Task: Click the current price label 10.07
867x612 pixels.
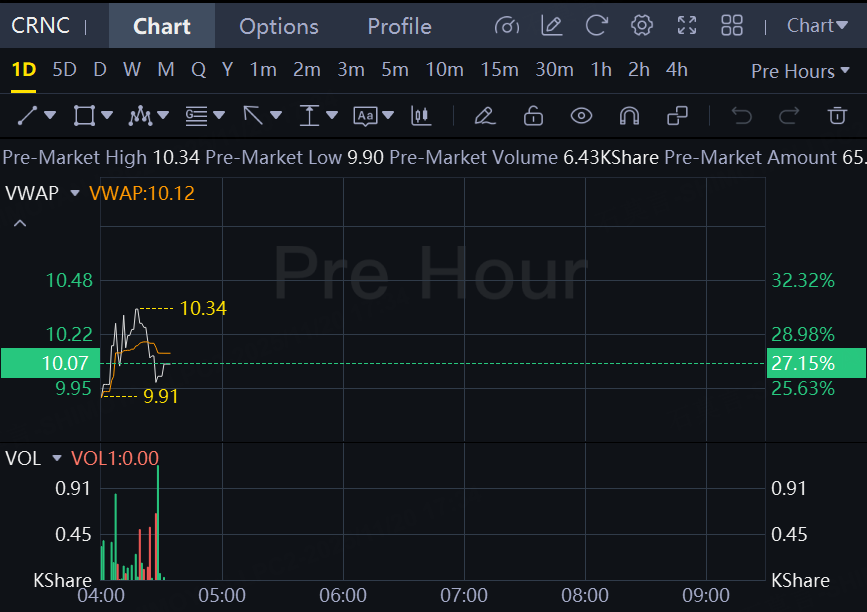Action: [x=51, y=363]
